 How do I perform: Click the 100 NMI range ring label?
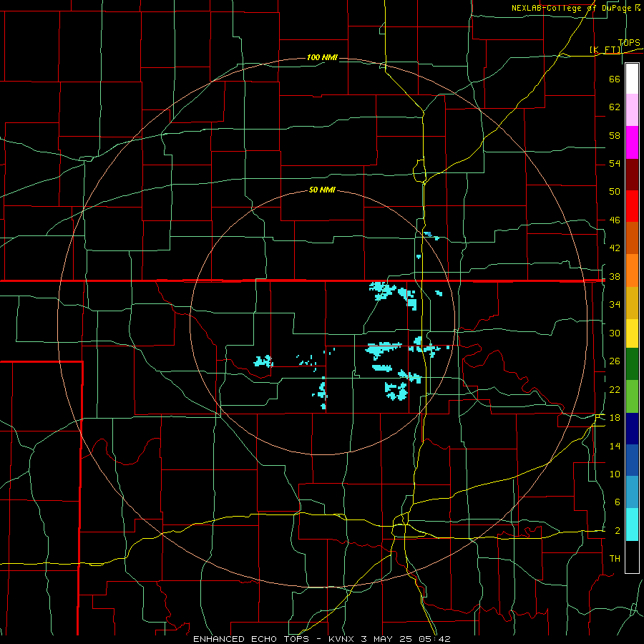[322, 57]
